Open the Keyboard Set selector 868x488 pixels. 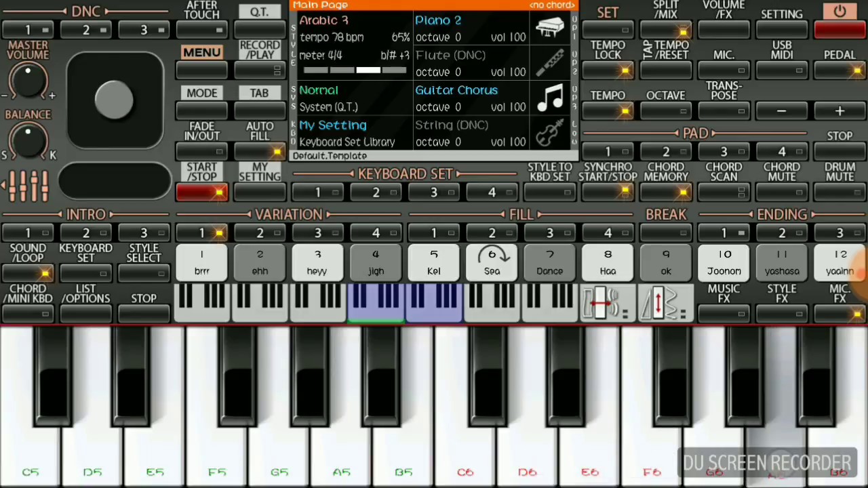[85, 273]
